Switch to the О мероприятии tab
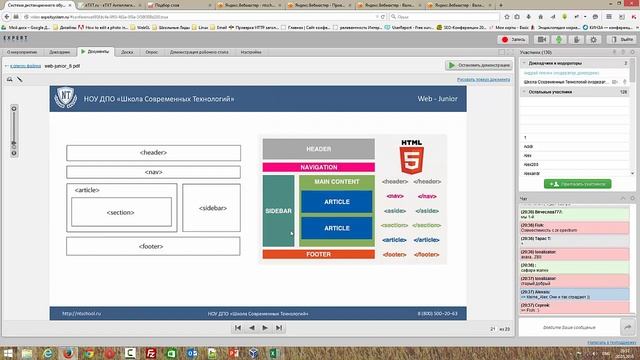Screen dimensions: 640x360 pos(22,52)
